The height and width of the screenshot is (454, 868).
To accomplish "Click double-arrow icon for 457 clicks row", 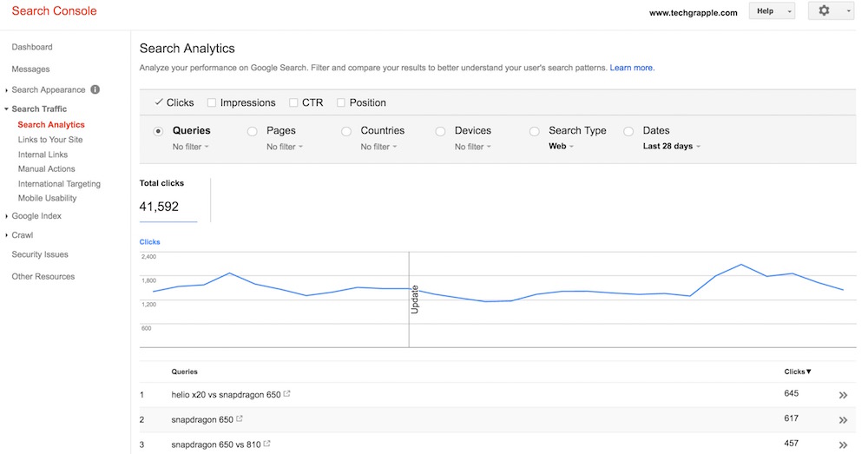I will (842, 444).
